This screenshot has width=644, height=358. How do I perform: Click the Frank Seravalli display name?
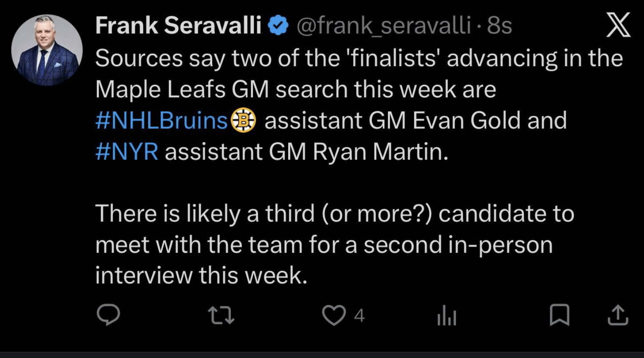coord(178,26)
